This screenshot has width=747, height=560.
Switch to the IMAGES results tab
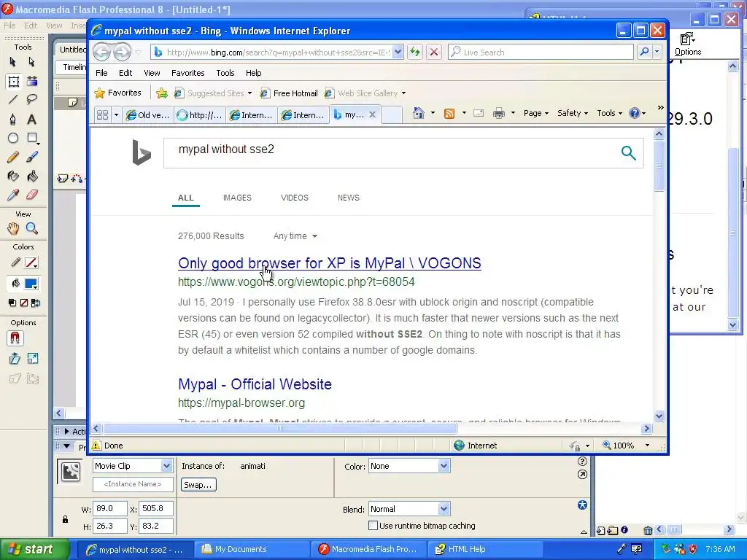[x=237, y=198]
